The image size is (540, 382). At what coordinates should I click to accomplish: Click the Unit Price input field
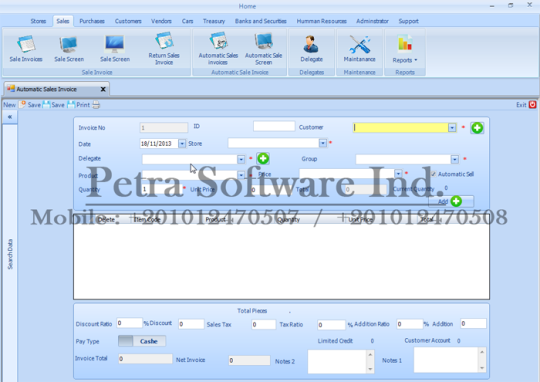click(x=272, y=189)
